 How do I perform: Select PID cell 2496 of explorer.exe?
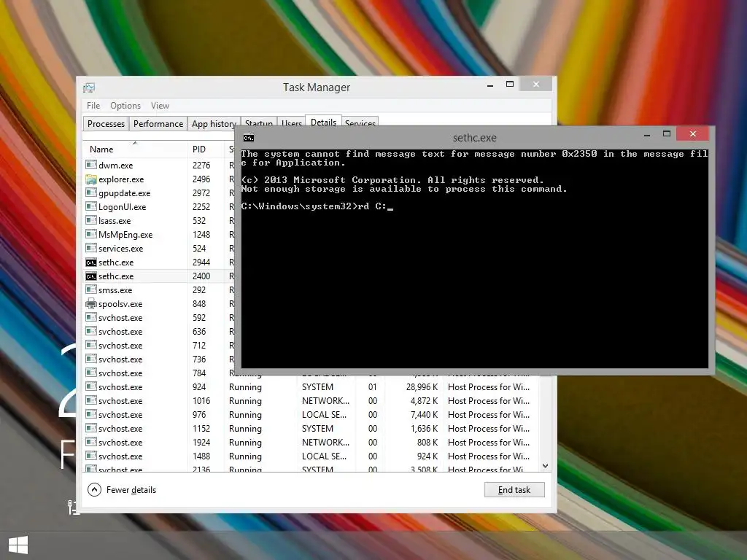[x=201, y=179]
